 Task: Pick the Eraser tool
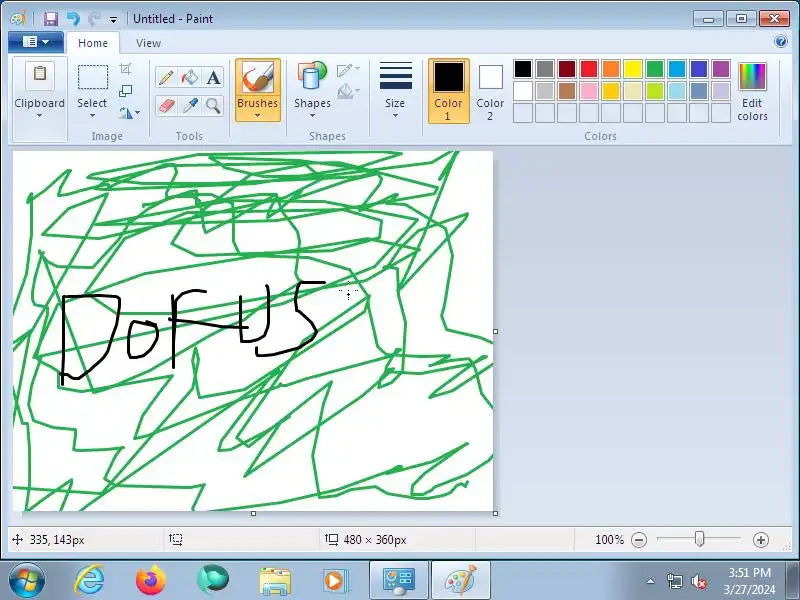pos(166,106)
